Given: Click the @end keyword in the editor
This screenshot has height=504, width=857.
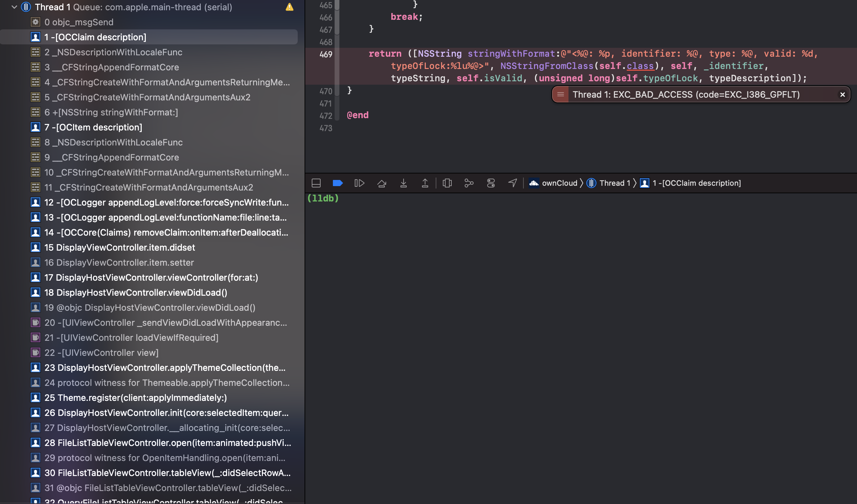Looking at the screenshot, I should [x=358, y=115].
